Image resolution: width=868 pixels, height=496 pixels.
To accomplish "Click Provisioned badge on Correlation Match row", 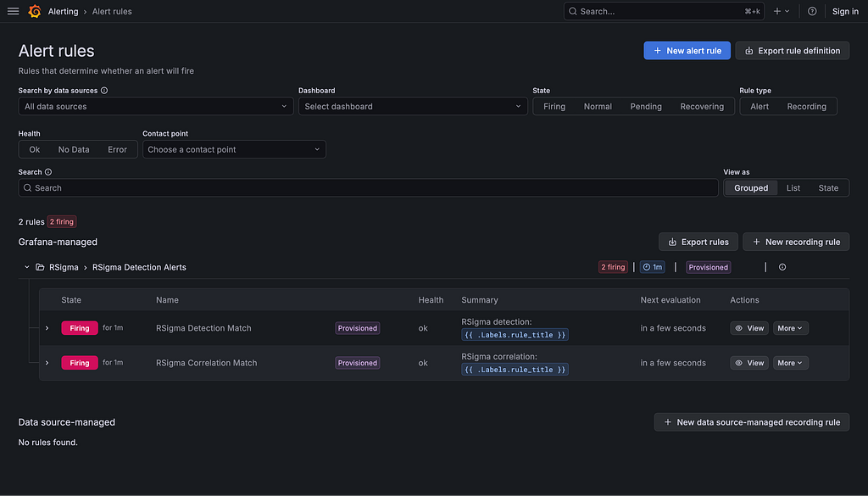I will click(358, 363).
